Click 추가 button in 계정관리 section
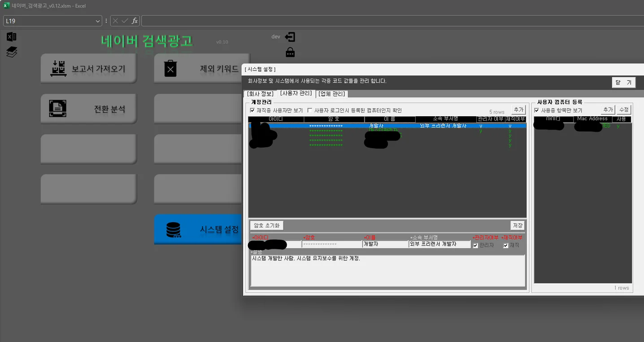 click(x=518, y=110)
